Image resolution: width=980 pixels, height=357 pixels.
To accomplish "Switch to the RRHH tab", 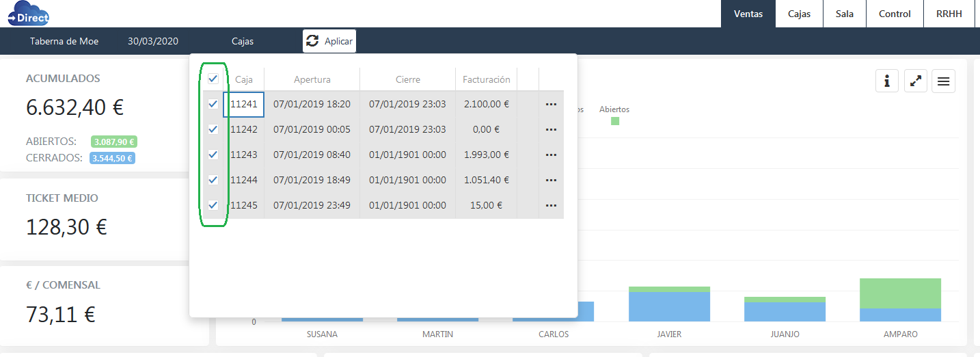I will click(x=949, y=14).
